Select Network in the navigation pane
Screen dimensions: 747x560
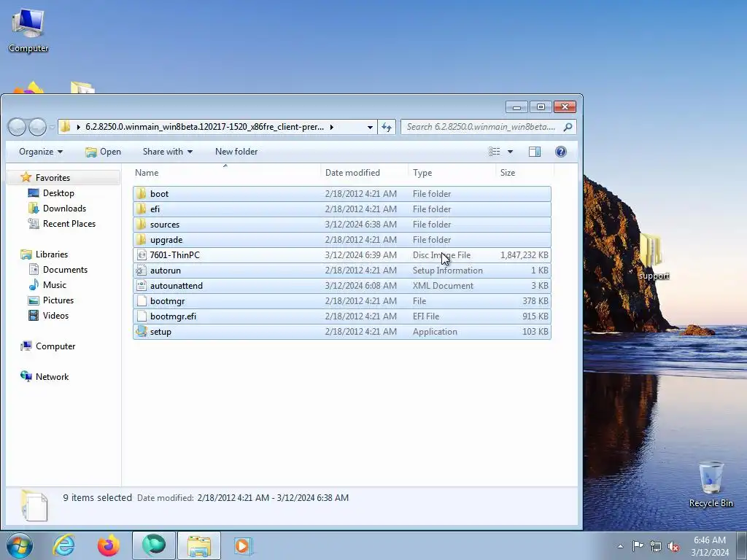tap(52, 377)
